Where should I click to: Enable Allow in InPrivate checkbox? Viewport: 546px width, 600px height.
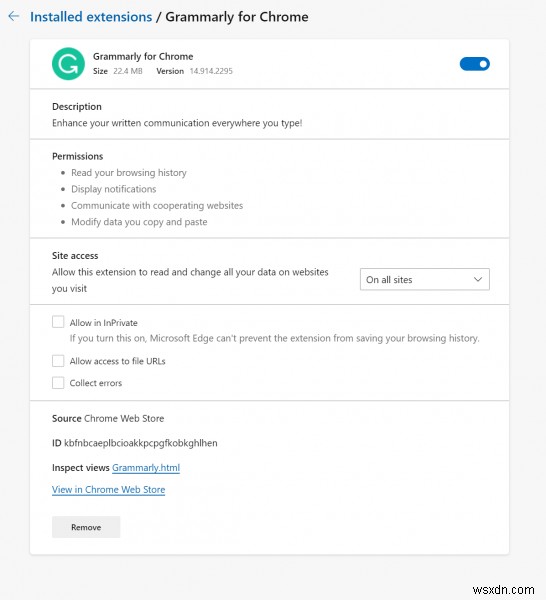pyautogui.click(x=58, y=322)
